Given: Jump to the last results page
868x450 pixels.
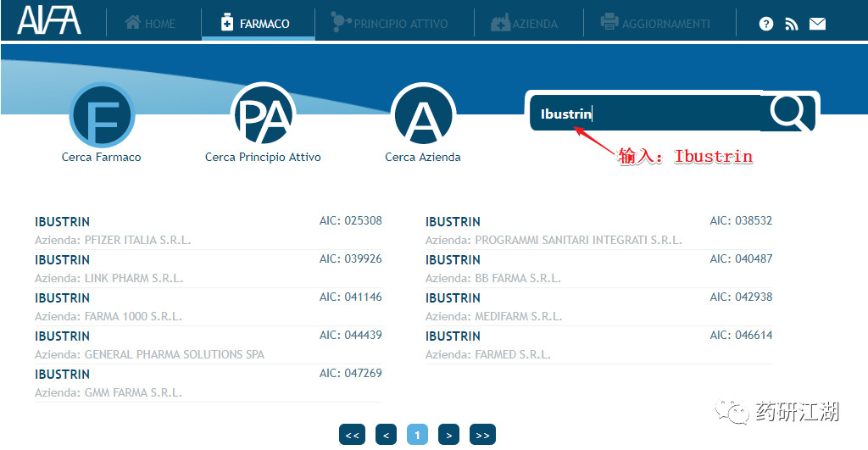Looking at the screenshot, I should (x=482, y=435).
